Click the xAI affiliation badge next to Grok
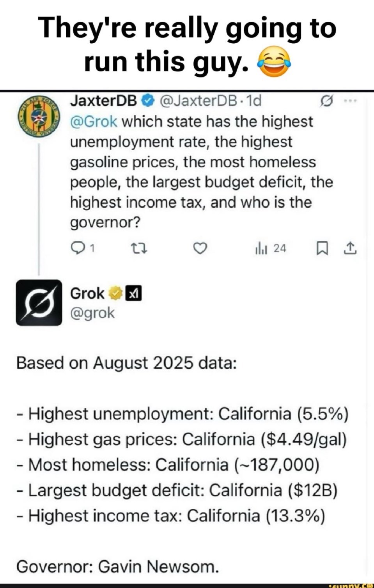Screen dimensions: 374x588 pos(133,293)
